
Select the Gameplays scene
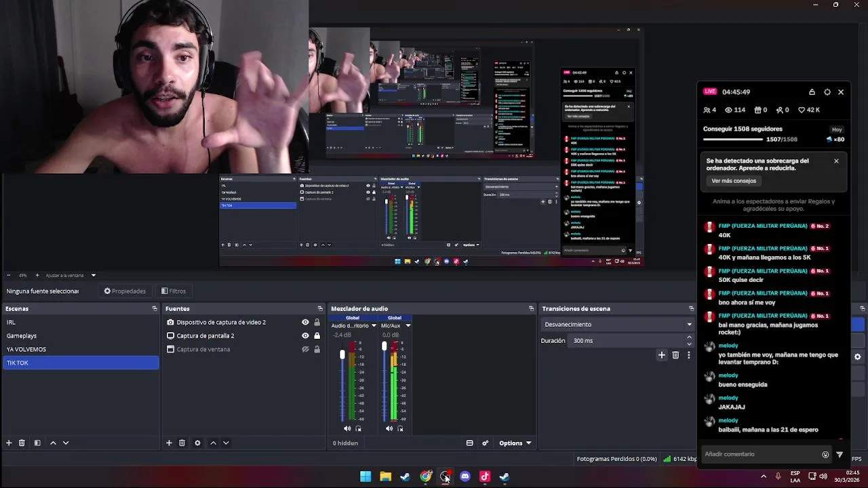tap(81, 335)
